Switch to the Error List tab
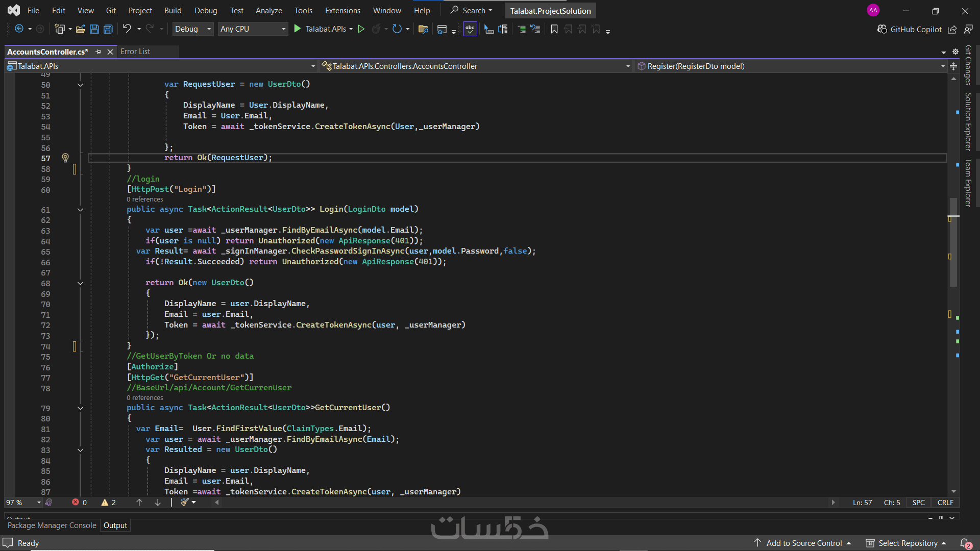 135,52
